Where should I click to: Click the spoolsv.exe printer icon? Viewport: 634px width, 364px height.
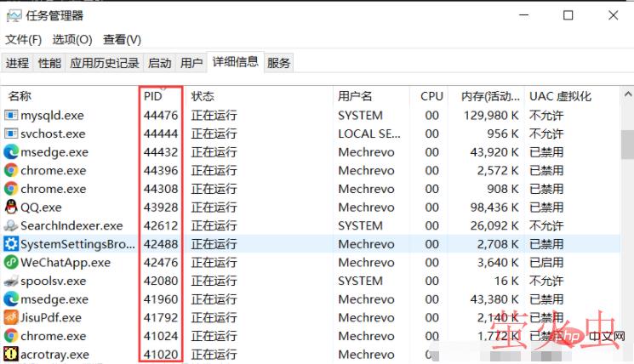point(11,281)
